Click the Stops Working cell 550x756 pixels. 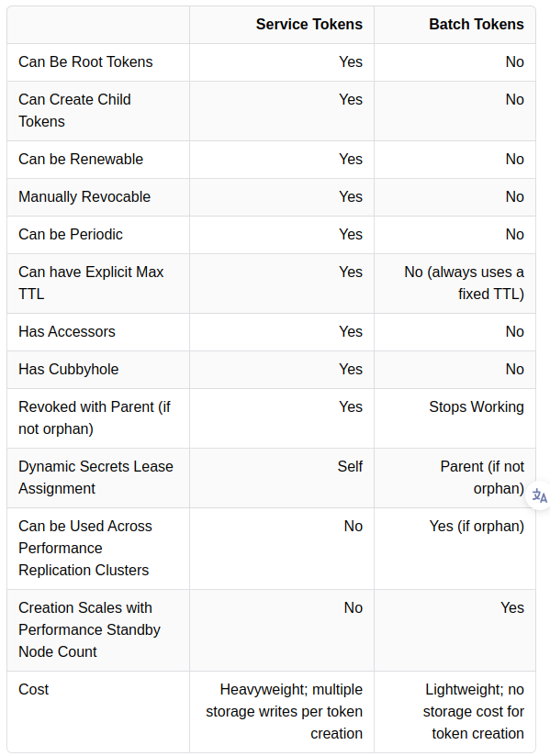[x=477, y=407]
